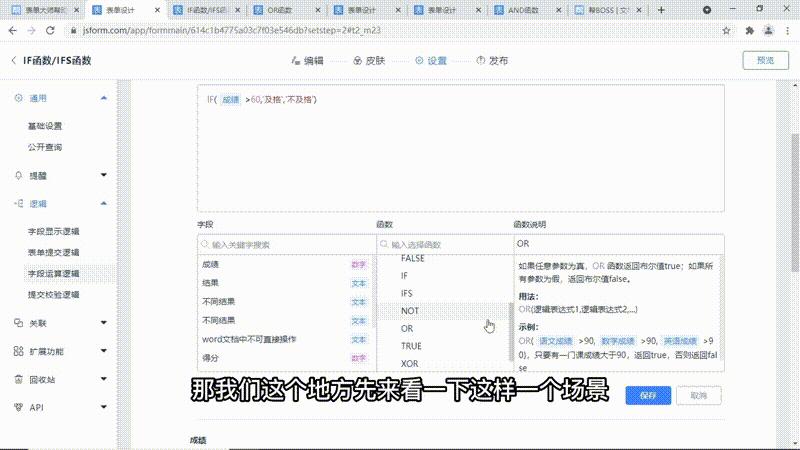The height and width of the screenshot is (450, 800).
Task: Click the 回收站 trash icon in sidebar
Action: (19, 380)
